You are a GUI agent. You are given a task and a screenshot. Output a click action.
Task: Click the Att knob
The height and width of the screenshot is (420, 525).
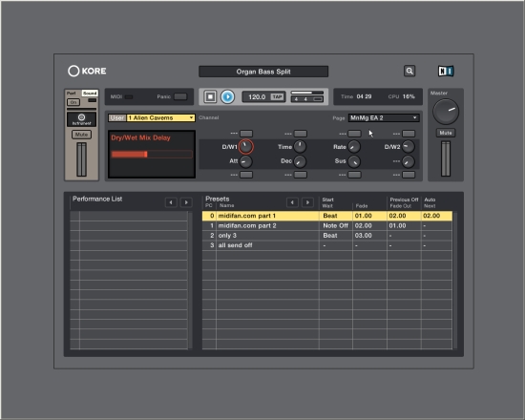[x=245, y=161]
